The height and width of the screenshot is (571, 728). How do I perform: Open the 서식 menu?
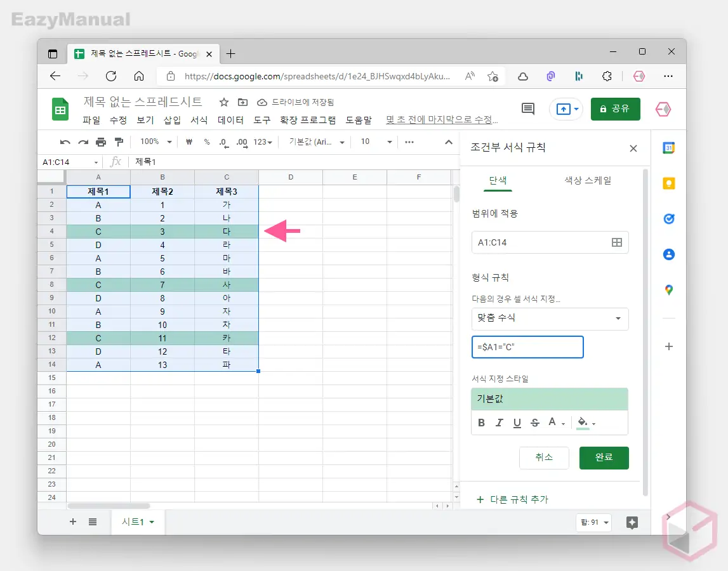pos(199,121)
